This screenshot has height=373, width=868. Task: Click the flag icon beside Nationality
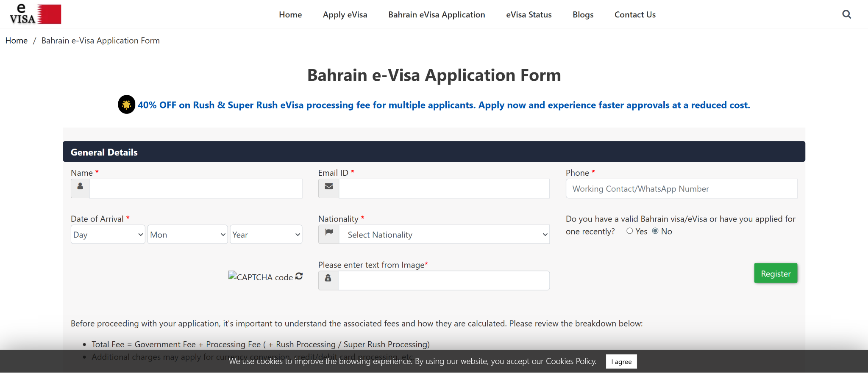(x=329, y=232)
